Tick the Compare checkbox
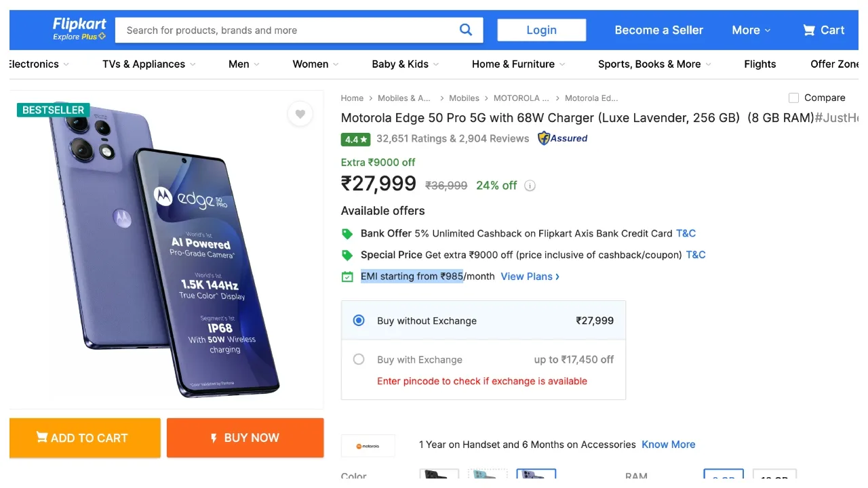 coord(793,98)
